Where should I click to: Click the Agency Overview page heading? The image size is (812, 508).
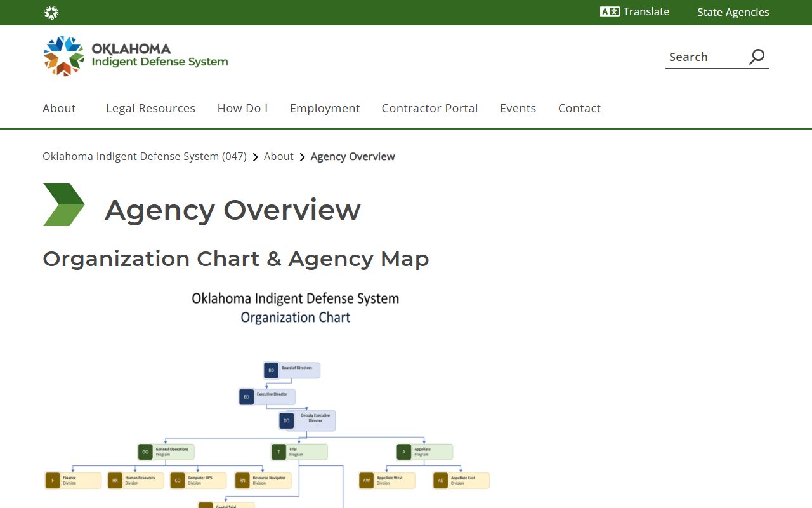click(x=232, y=210)
